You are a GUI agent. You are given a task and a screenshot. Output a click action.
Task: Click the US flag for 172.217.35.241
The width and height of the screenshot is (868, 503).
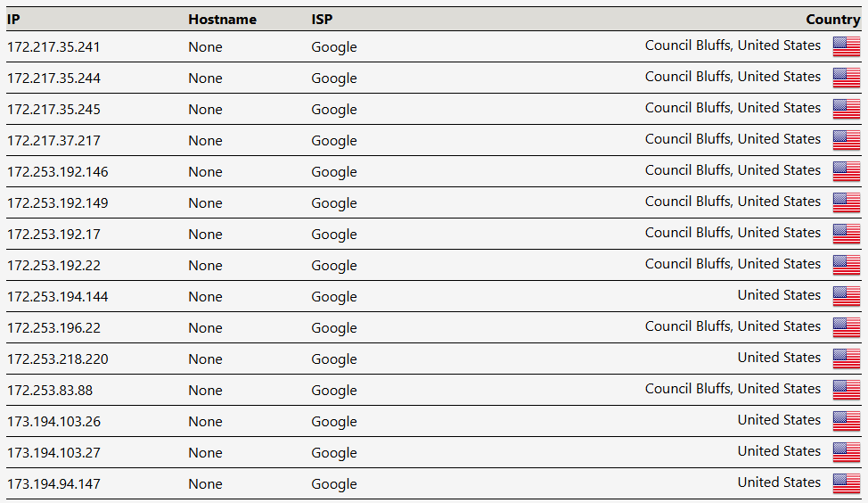pos(846,46)
